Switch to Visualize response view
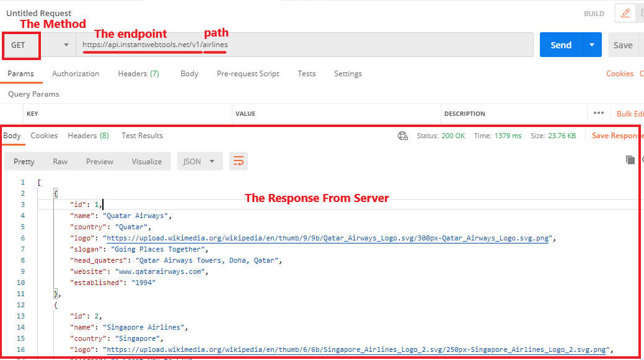The width and height of the screenshot is (644, 360). pos(146,161)
